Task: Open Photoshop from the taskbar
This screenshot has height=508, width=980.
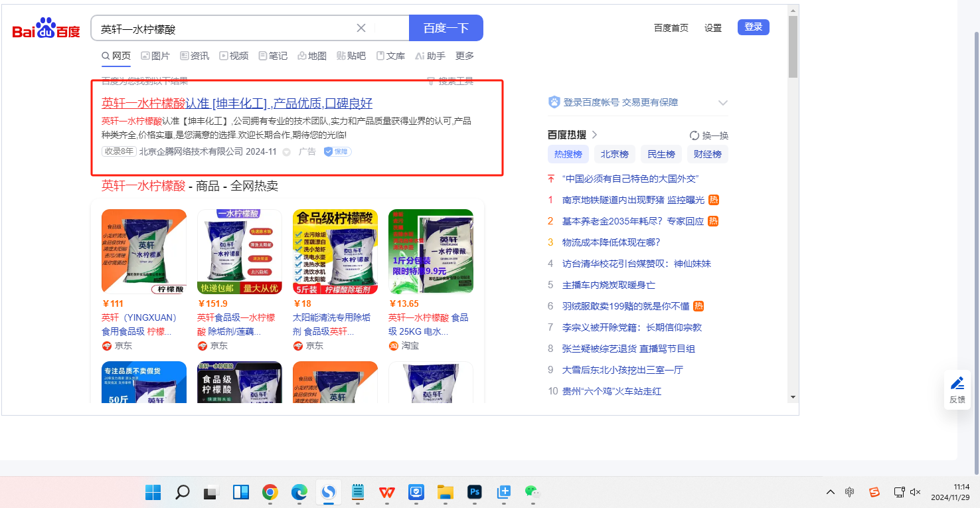Action: click(474, 492)
